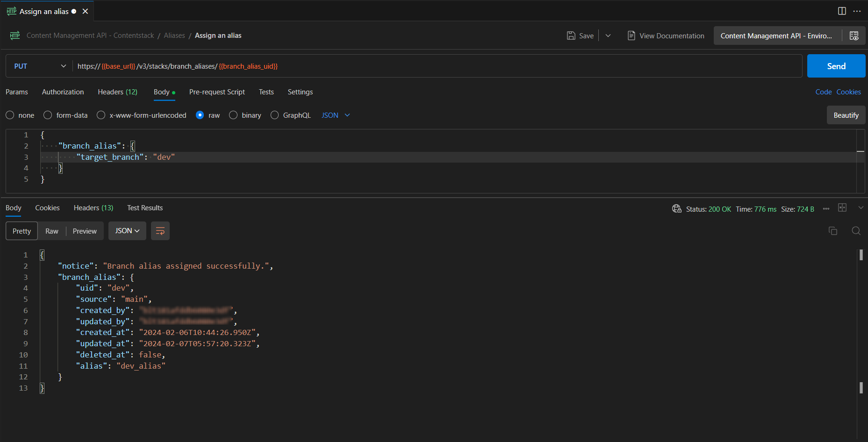Open the request Tests tab

[x=266, y=92]
